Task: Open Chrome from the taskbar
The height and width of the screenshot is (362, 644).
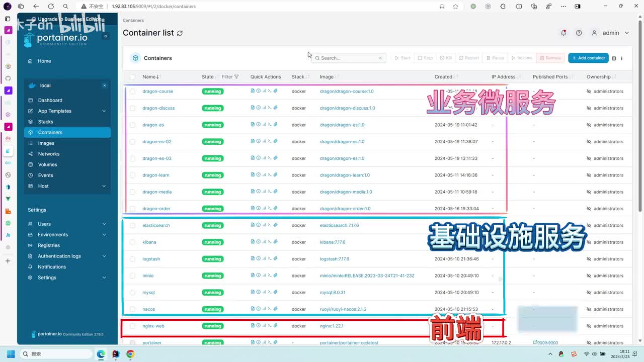Action: pos(130,354)
